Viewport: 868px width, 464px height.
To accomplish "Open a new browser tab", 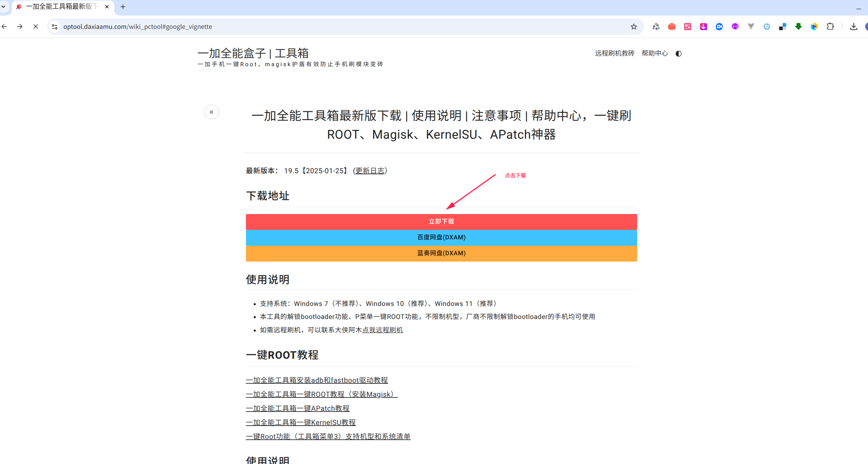I will (123, 7).
